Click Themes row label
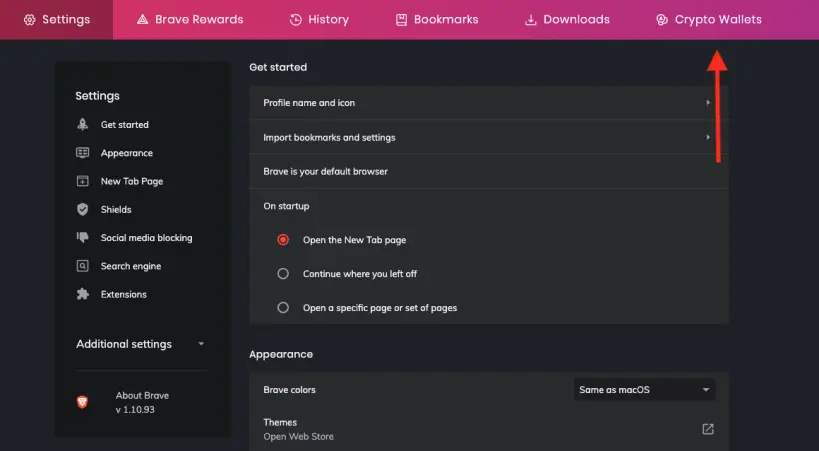 pyautogui.click(x=280, y=422)
